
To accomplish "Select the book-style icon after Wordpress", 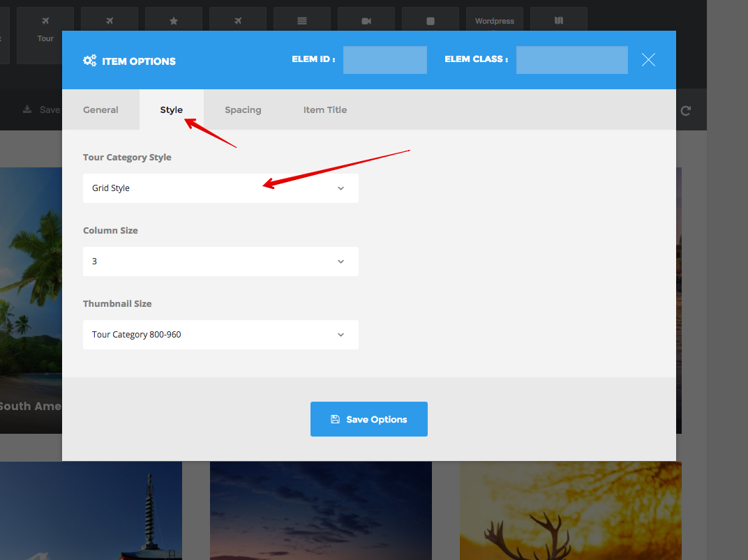I will (x=559, y=21).
